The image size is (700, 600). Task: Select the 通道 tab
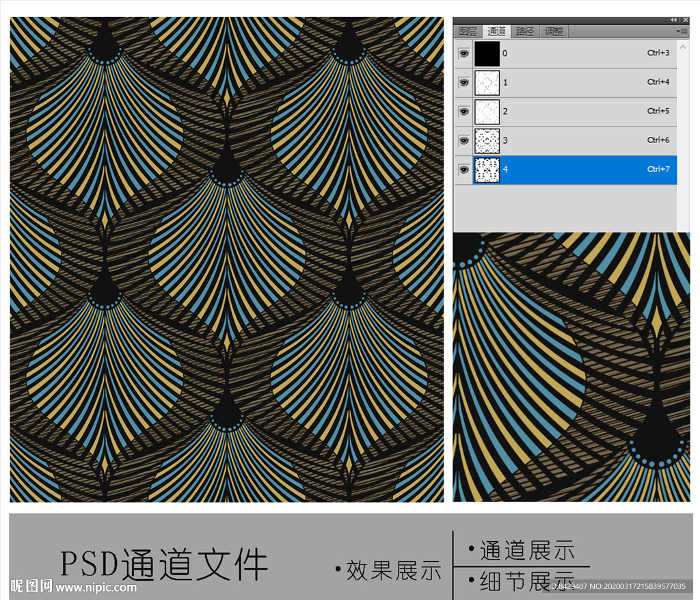pos(496,31)
